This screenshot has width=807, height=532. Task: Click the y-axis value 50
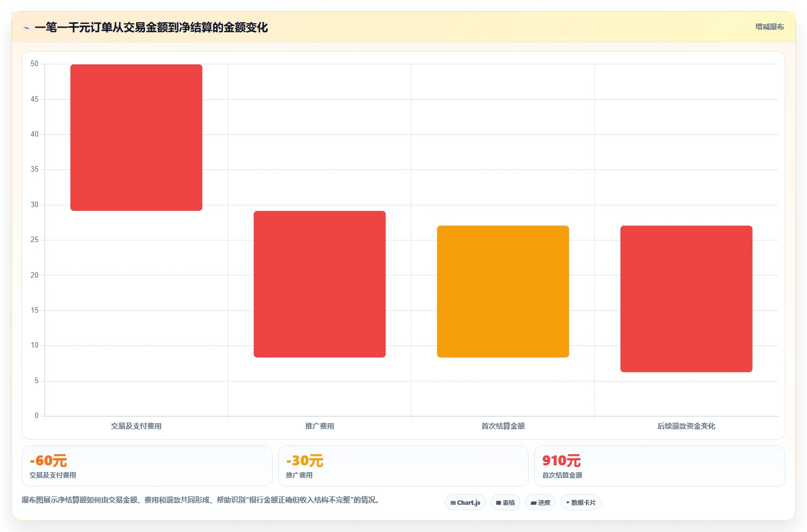34,64
